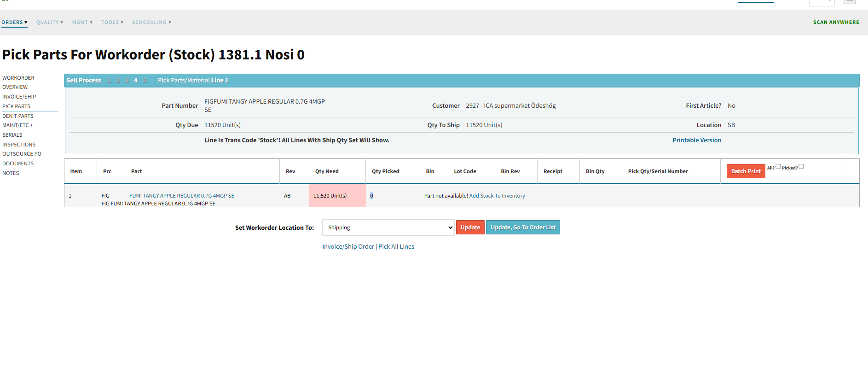Open the Printable Version link
The image size is (868, 379).
pyautogui.click(x=696, y=140)
